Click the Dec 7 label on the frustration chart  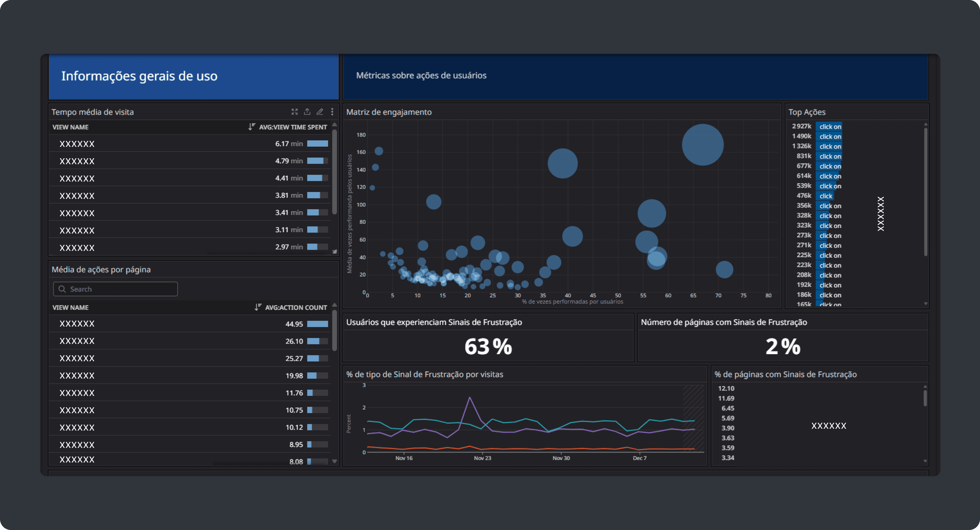(639, 458)
